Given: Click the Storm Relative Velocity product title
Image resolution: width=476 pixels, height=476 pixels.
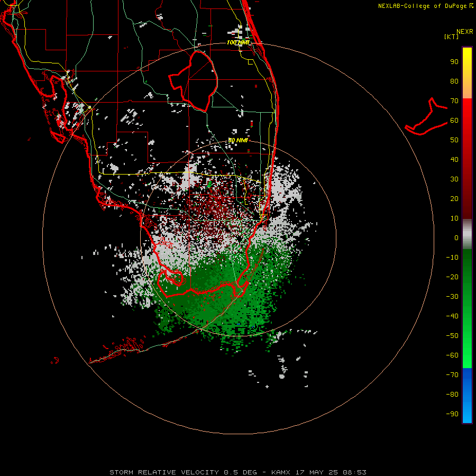Looking at the screenshot, I should click(x=164, y=472).
